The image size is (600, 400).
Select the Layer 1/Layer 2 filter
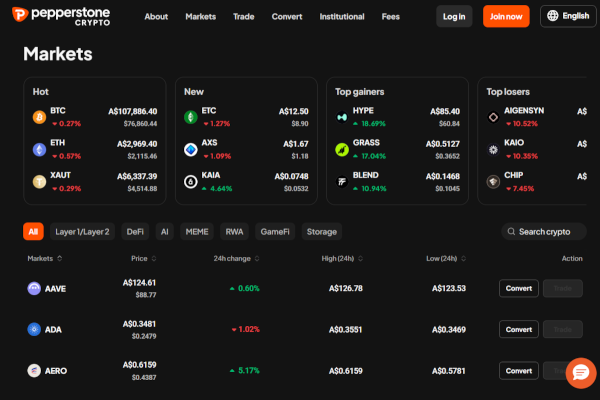click(82, 232)
